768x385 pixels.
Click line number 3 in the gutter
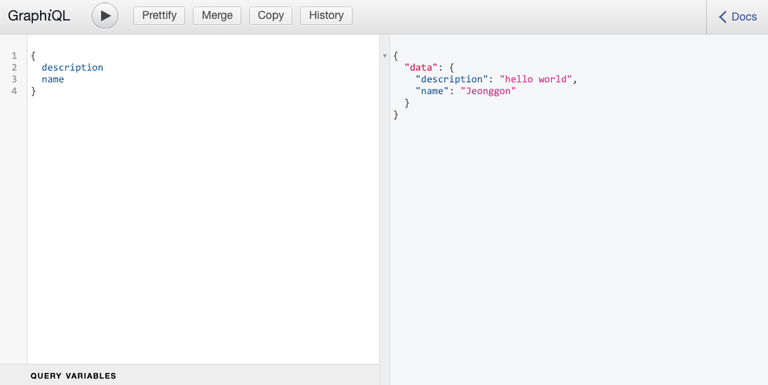point(14,79)
